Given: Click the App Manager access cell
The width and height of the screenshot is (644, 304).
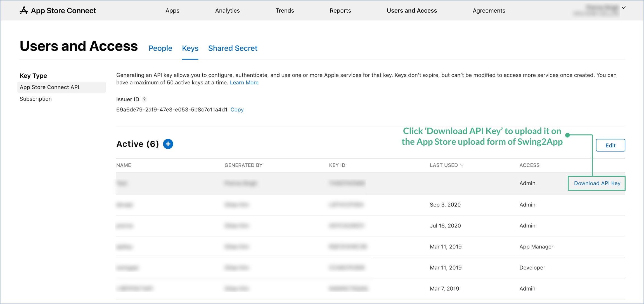Looking at the screenshot, I should [536, 246].
